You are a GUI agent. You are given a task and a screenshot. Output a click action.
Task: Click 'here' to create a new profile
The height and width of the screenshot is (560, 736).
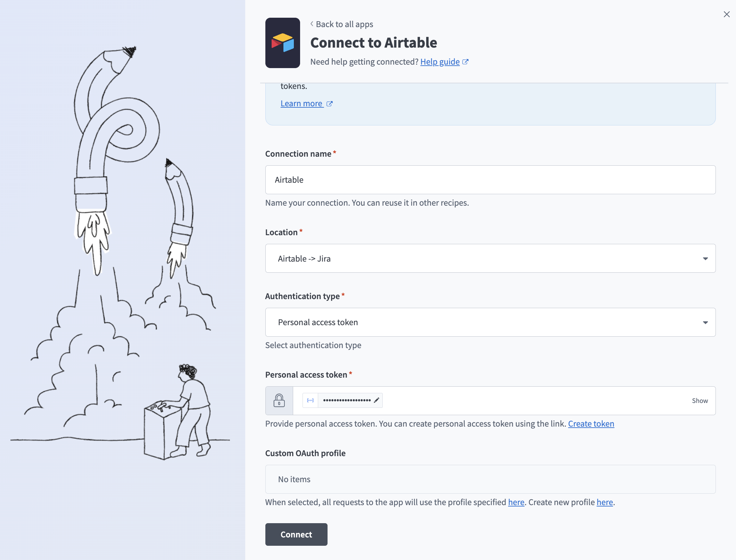(604, 502)
